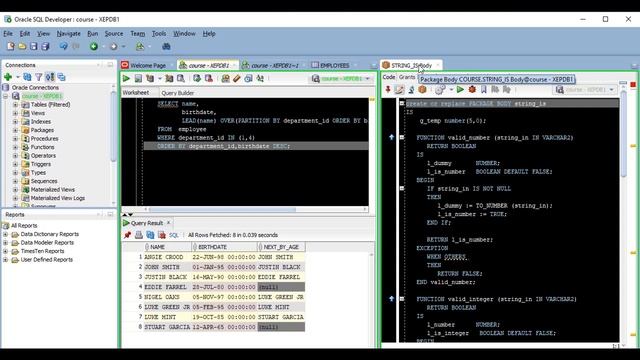This screenshot has height=360, width=640.
Task: Sort by the NAME column header
Action: [168, 247]
